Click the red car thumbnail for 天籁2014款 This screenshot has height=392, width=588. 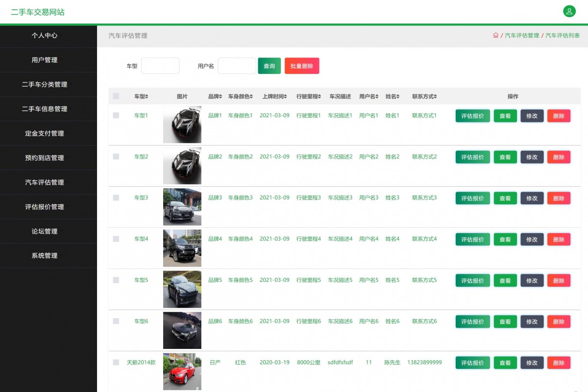tap(182, 371)
